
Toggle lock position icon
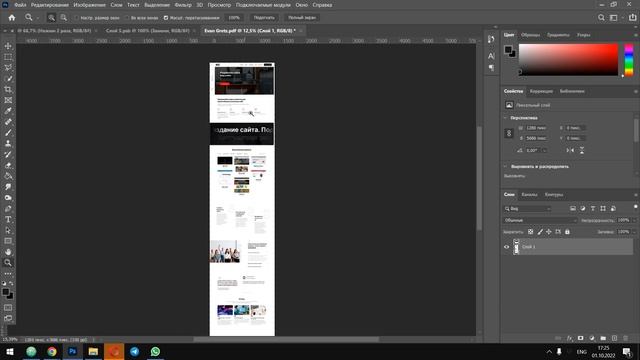549,232
